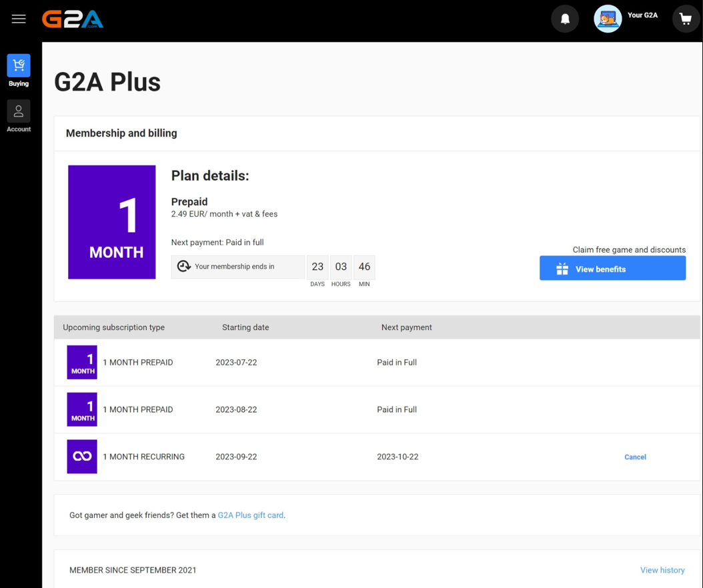This screenshot has width=703, height=588.
Task: Click the clock icon in the membership timer
Action: [183, 265]
